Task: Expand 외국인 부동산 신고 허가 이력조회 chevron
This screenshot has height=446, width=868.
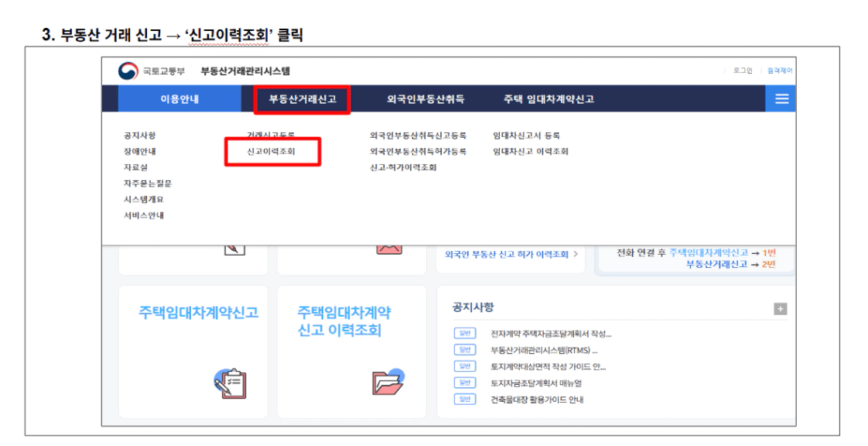Action: point(576,254)
